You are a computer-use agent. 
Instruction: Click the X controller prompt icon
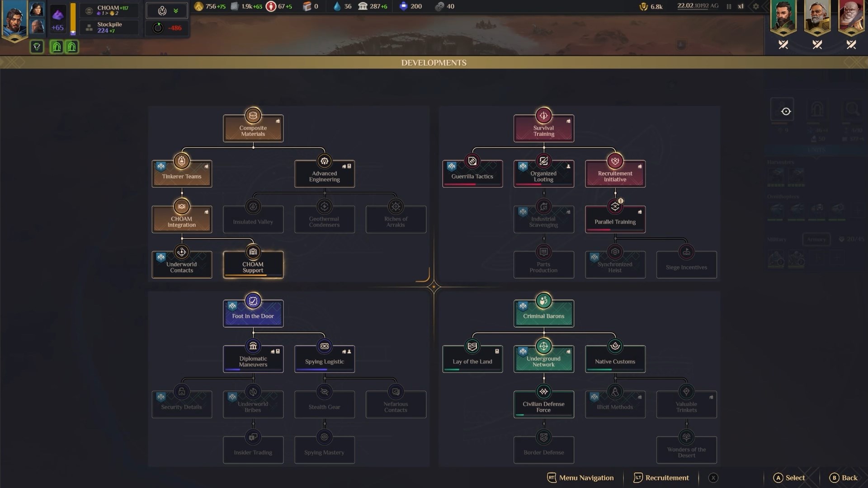(x=713, y=478)
